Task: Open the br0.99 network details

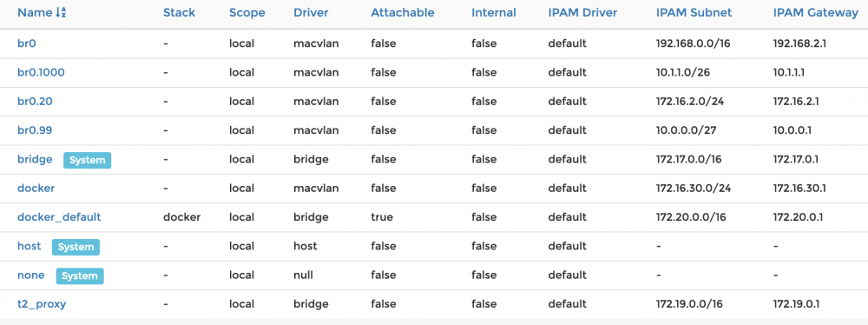Action: click(35, 129)
